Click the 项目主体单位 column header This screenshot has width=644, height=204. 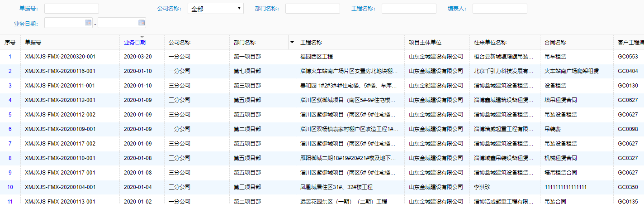[x=425, y=42]
